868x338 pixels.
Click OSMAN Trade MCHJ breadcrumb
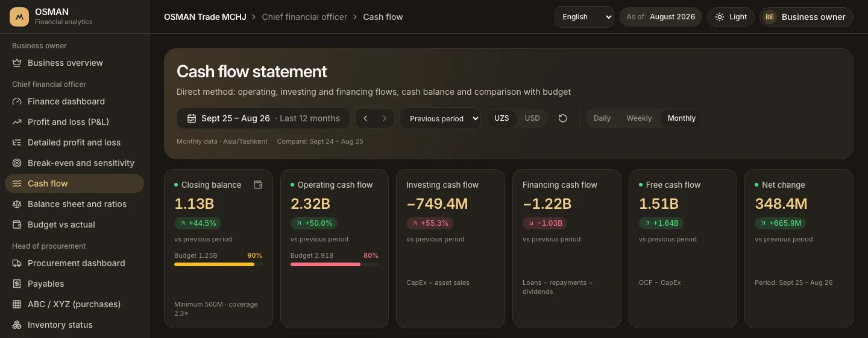[205, 17]
